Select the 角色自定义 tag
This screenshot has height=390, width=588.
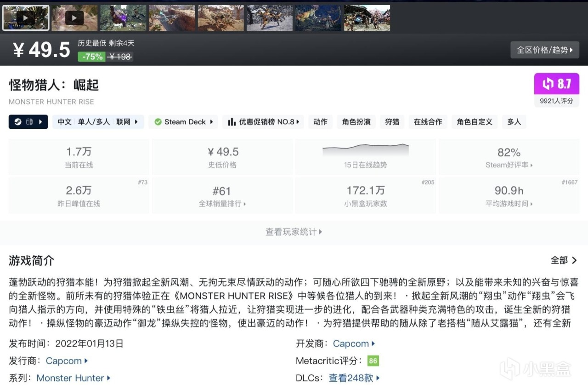coord(475,122)
